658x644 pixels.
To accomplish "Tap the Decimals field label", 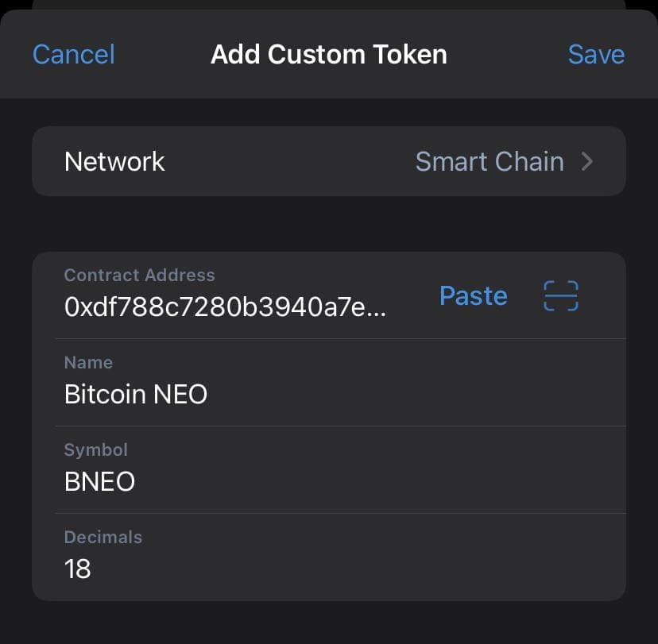I will tap(103, 538).
